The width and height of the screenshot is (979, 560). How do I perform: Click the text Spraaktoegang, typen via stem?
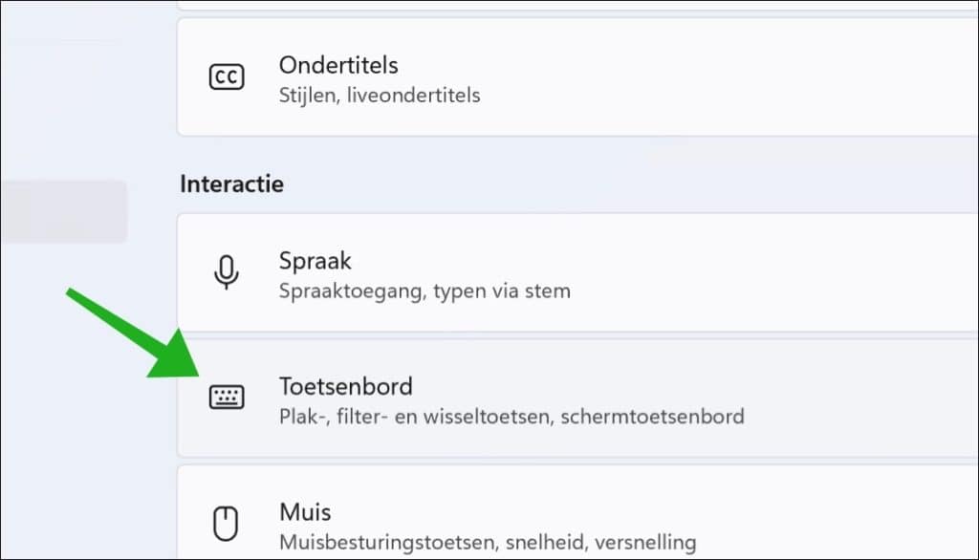click(424, 291)
